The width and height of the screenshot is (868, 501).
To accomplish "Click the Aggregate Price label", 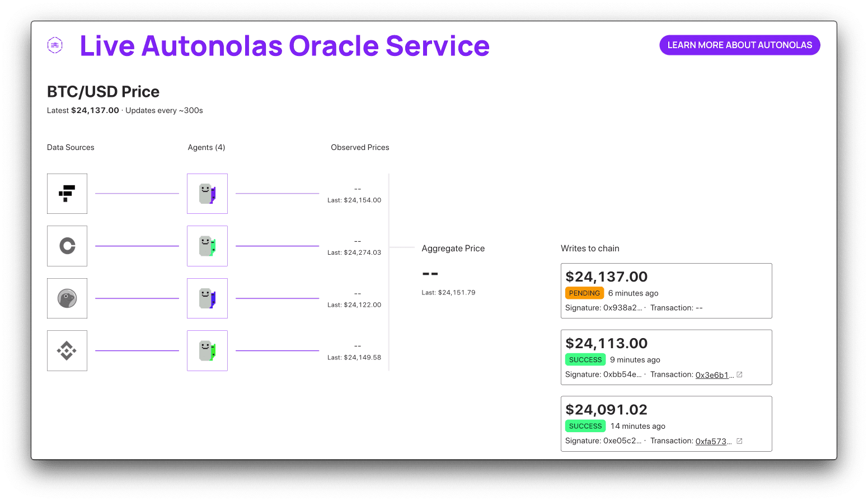I will [453, 249].
